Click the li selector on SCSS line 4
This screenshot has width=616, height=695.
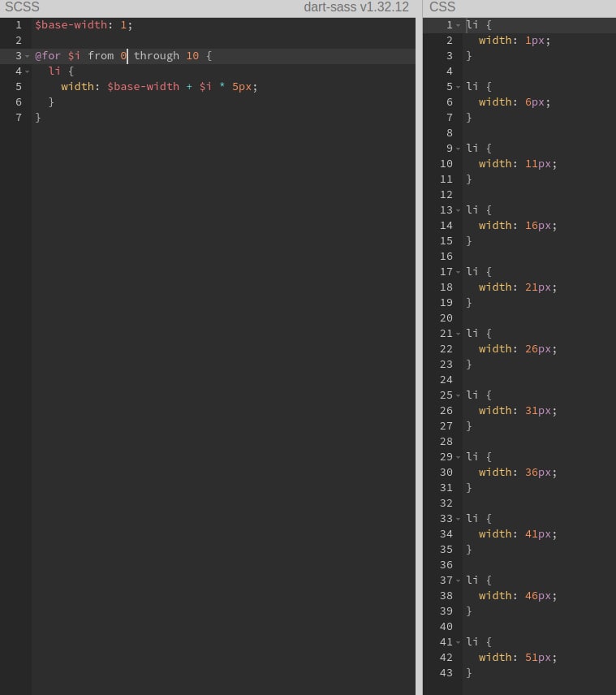54,71
